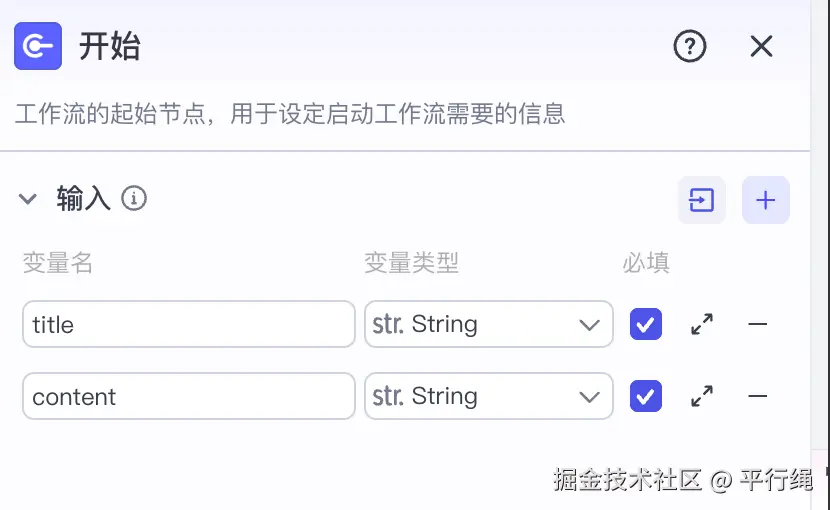Open type dropdown for content variable
This screenshot has height=510, width=830.
(488, 397)
